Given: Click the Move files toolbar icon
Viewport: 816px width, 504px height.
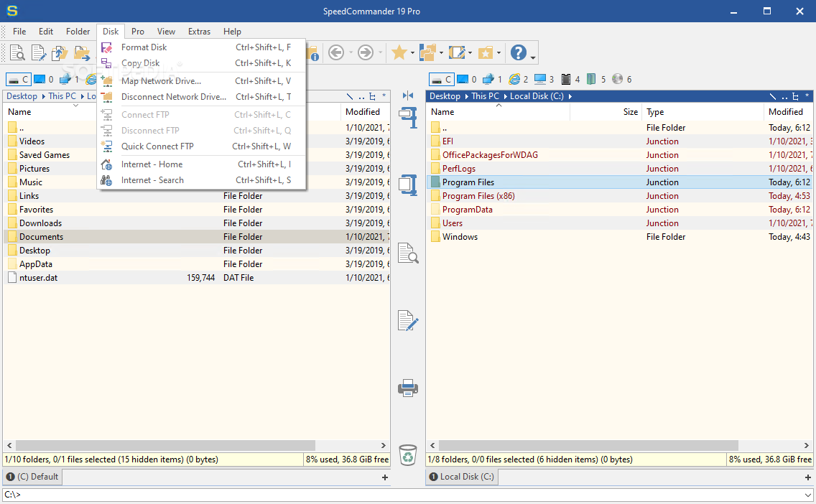Looking at the screenshot, I should pos(82,52).
